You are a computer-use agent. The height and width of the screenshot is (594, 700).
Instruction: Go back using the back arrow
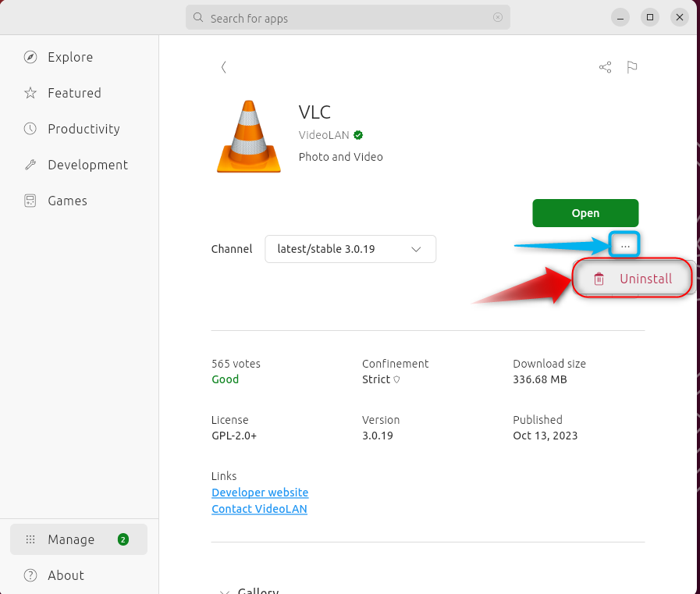pyautogui.click(x=224, y=67)
